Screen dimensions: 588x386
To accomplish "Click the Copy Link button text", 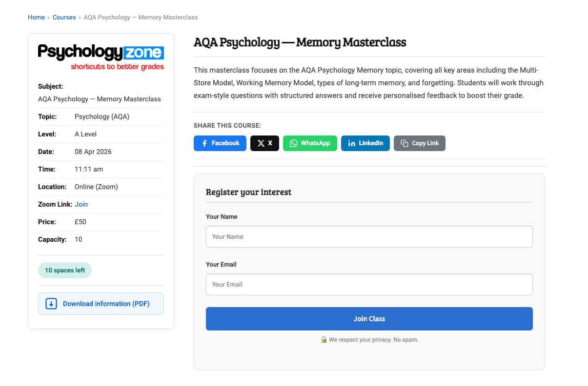I will (425, 143).
